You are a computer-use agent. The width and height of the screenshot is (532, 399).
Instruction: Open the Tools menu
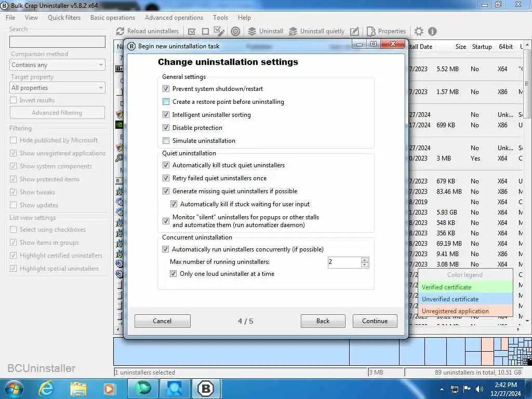click(x=220, y=18)
